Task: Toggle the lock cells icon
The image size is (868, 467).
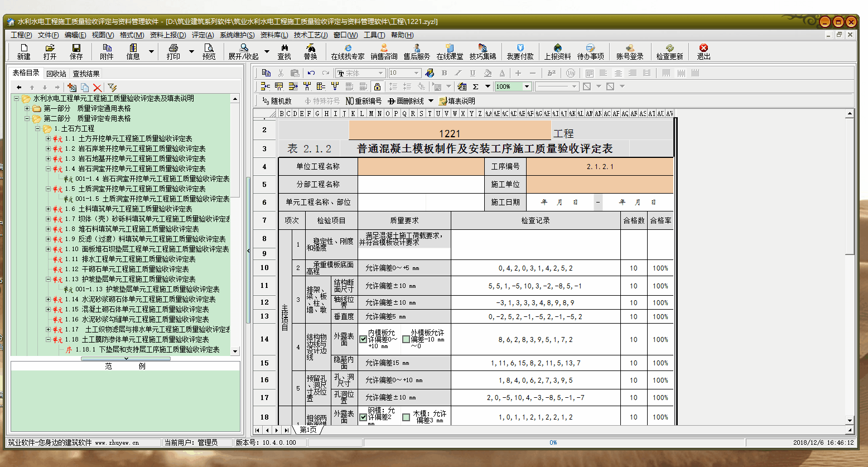Action: coord(378,86)
